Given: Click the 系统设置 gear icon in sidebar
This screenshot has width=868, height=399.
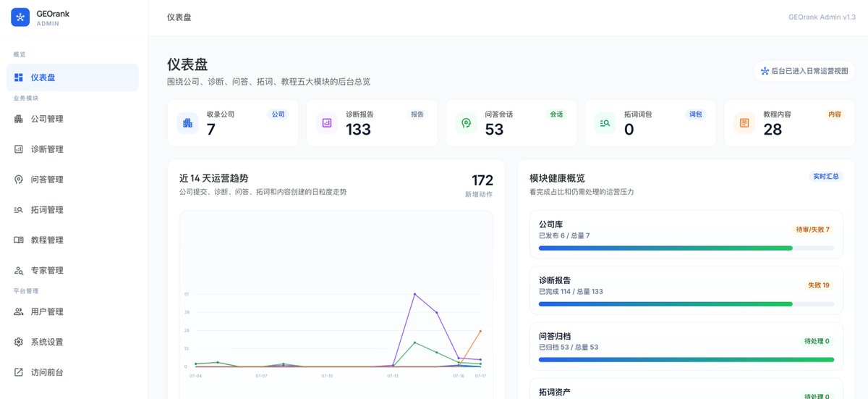Looking at the screenshot, I should pyautogui.click(x=18, y=342).
